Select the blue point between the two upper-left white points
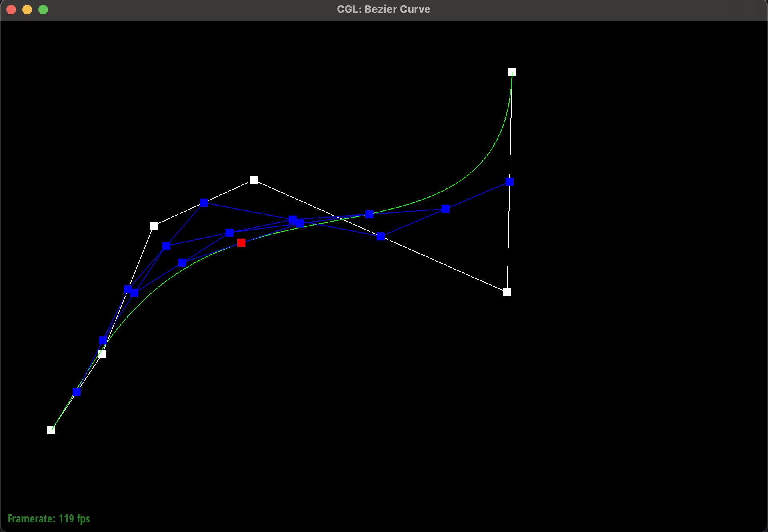The width and height of the screenshot is (768, 532). tap(204, 203)
